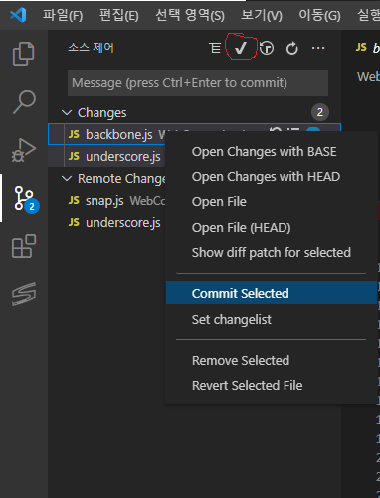380x498 pixels.
Task: Open the Extensions view
Action: 24,246
